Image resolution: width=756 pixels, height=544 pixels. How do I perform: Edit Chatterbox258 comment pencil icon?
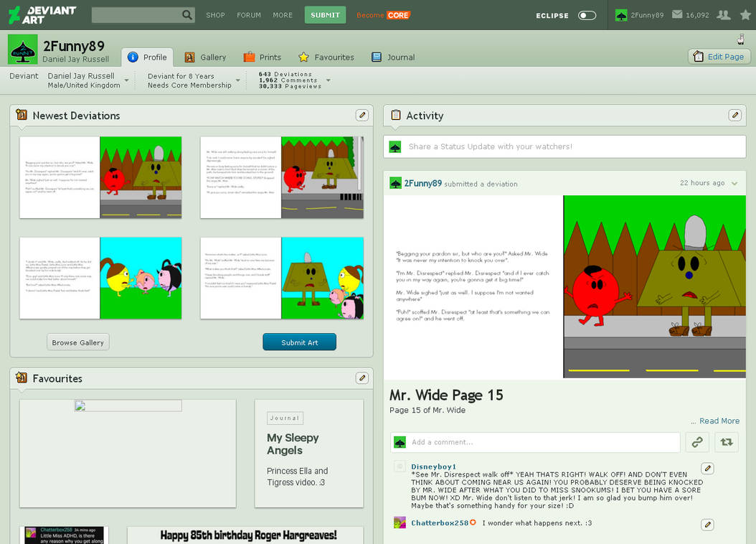pos(707,524)
